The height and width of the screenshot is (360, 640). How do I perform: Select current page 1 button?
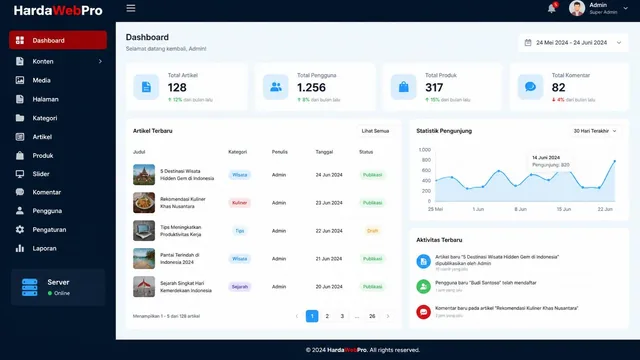click(312, 316)
